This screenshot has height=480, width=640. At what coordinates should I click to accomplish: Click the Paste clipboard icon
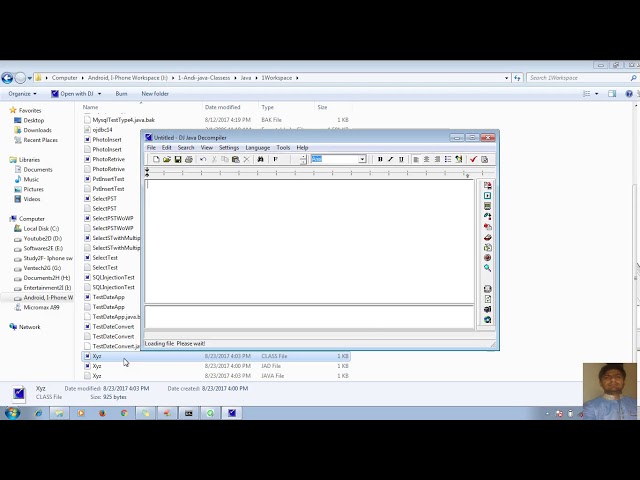pyautogui.click(x=236, y=159)
